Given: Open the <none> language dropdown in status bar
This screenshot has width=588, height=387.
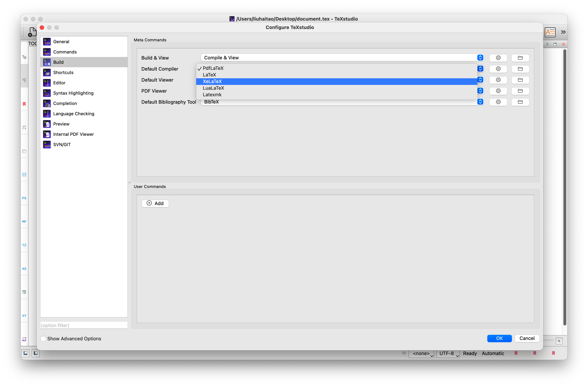Looking at the screenshot, I should [422, 354].
